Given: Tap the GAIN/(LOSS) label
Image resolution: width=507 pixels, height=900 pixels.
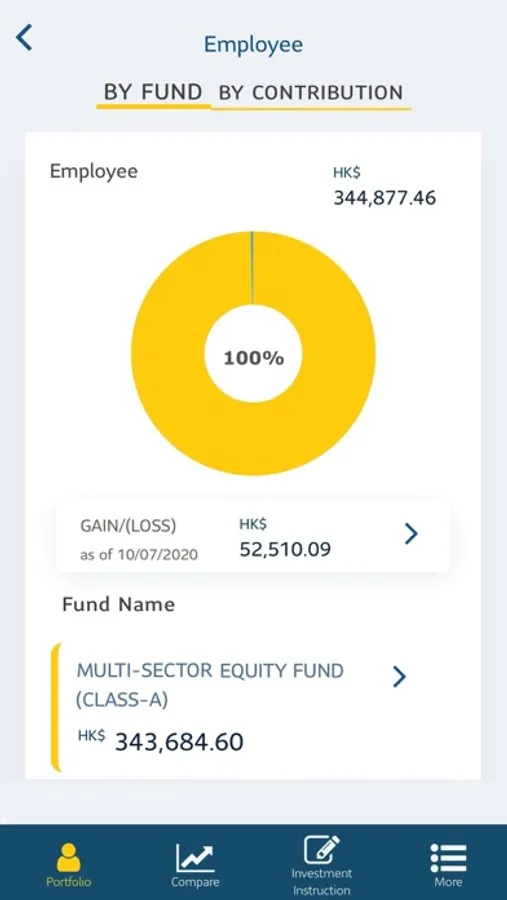Looking at the screenshot, I should click(128, 525).
